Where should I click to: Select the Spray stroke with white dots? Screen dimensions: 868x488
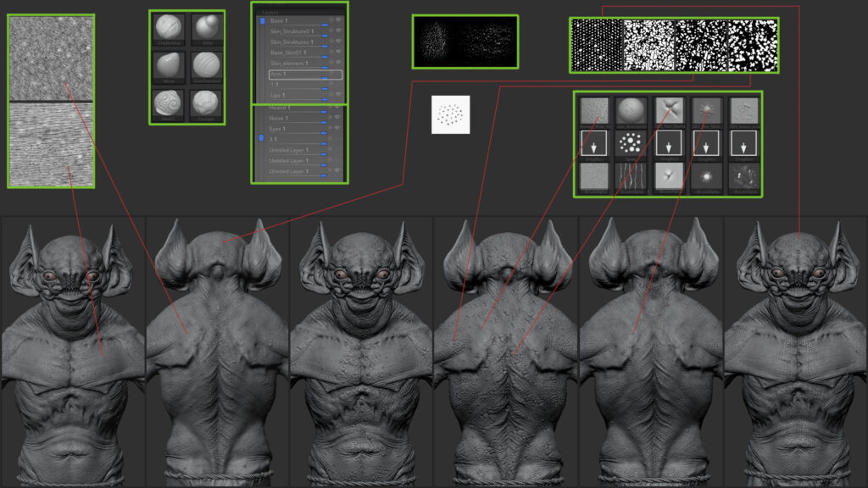(x=631, y=143)
